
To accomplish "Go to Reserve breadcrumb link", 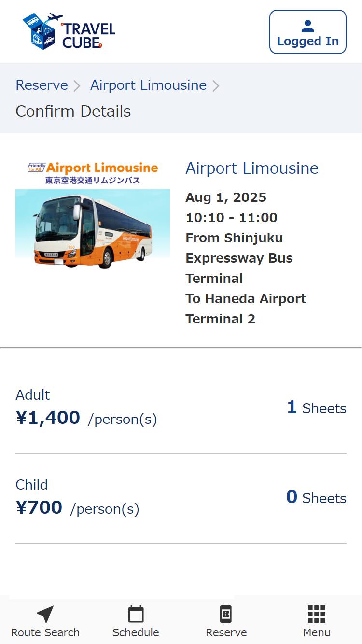I will tap(42, 85).
